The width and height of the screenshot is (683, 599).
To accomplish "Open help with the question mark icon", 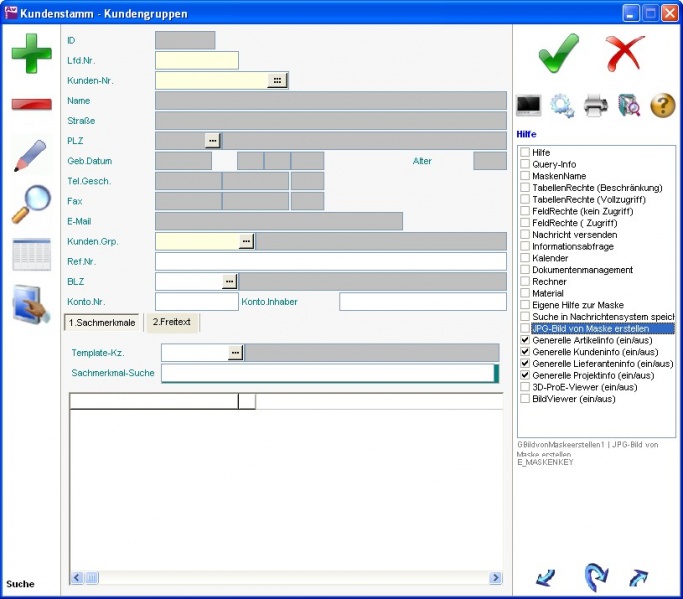I will point(663,106).
